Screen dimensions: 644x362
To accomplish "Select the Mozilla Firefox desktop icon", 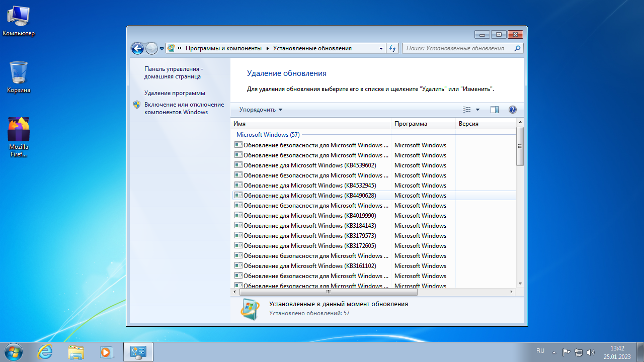I will point(19,137).
